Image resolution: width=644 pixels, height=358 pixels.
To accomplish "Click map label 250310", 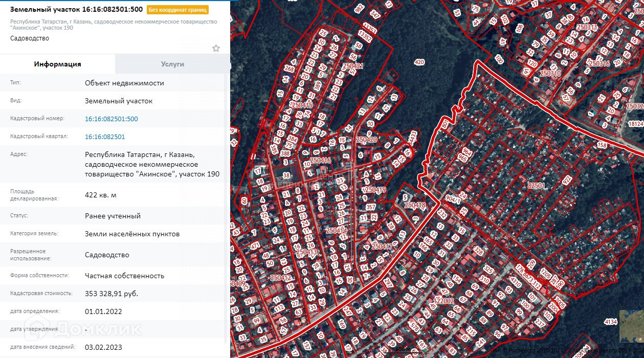I will [x=550, y=74].
